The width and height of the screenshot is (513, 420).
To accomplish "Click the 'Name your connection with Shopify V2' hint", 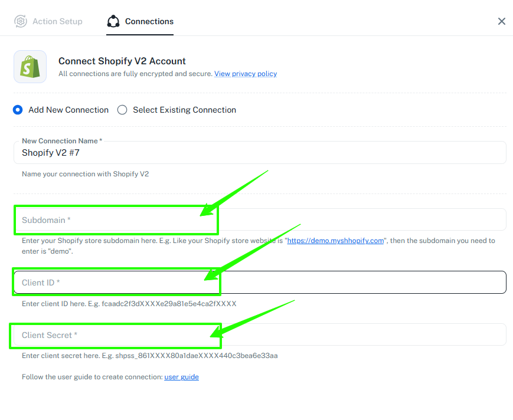I will click(x=85, y=174).
